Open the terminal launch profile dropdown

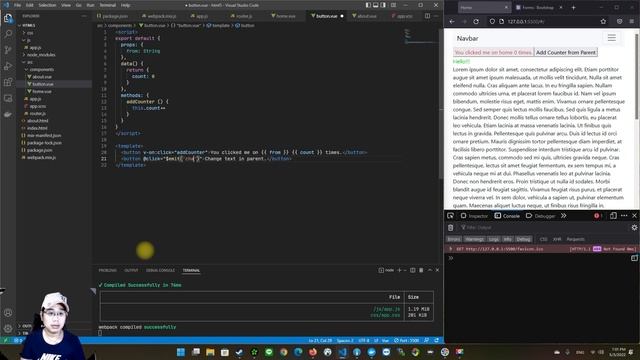click(404, 270)
